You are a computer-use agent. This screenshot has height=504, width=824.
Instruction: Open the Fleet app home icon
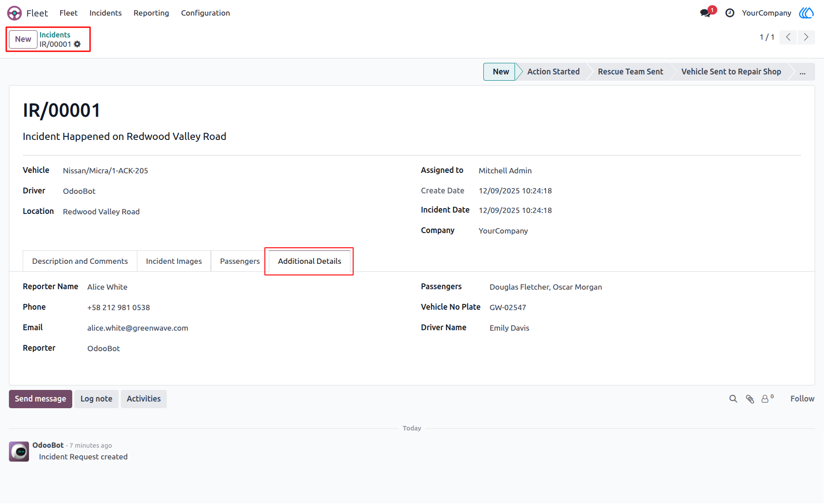click(14, 13)
